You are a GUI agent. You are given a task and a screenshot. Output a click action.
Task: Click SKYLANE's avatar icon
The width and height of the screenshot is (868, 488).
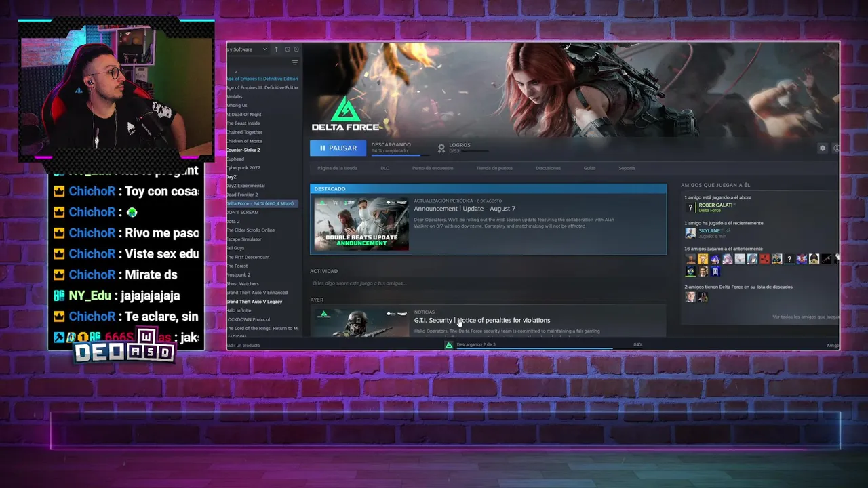coord(690,233)
